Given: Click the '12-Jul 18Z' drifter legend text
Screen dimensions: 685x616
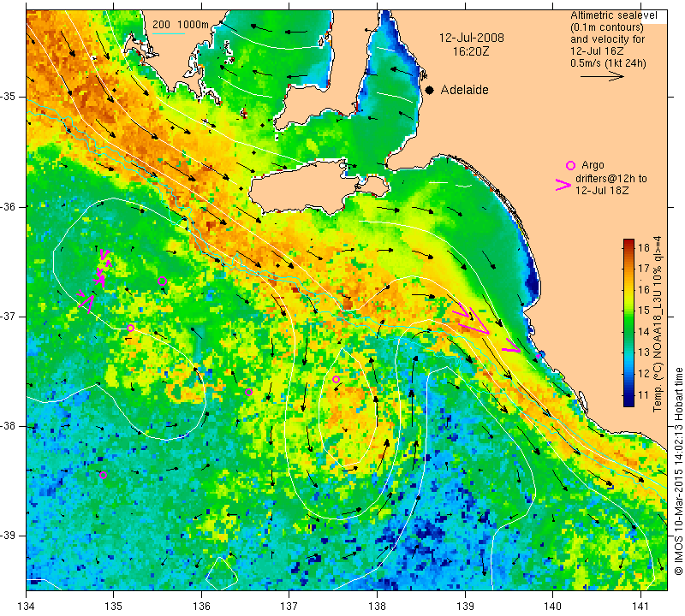Looking at the screenshot, I should (602, 191).
